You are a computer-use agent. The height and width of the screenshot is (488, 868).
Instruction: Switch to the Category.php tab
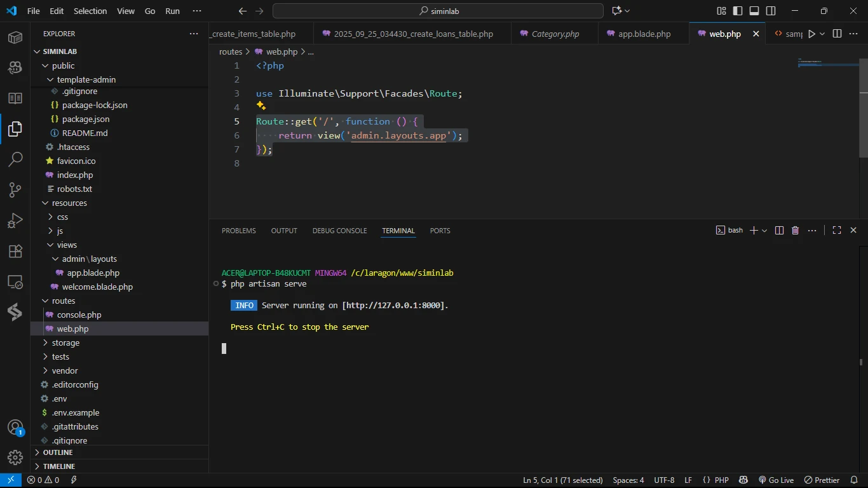pos(555,34)
